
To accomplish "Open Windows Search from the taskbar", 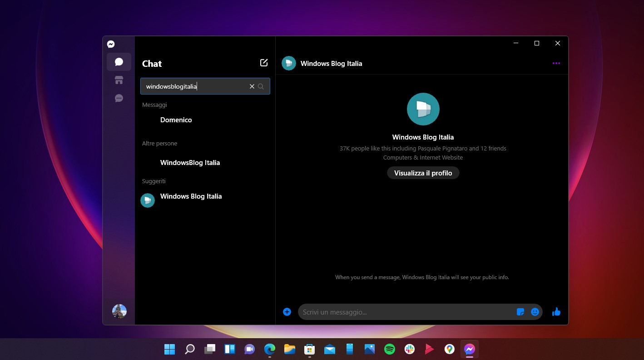I will tap(190, 349).
